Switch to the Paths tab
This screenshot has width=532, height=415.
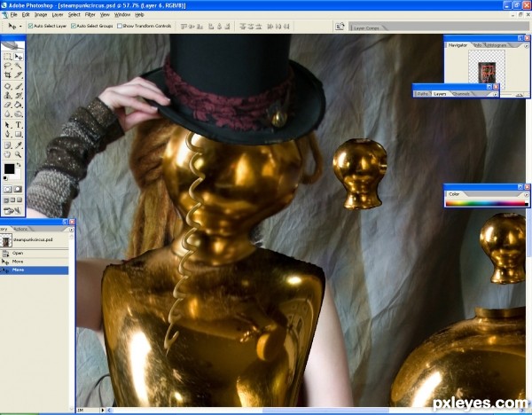tap(422, 94)
